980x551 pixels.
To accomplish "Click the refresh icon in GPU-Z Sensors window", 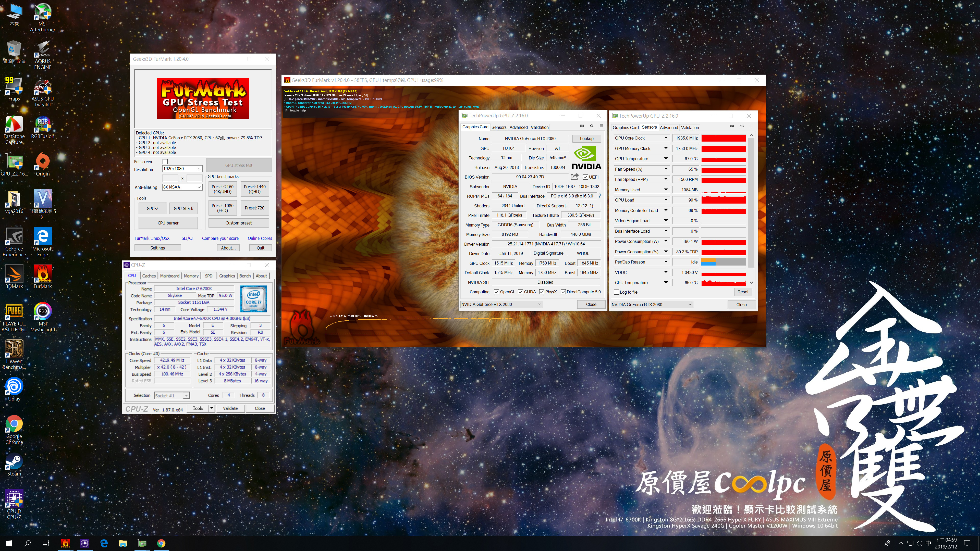I will (742, 126).
